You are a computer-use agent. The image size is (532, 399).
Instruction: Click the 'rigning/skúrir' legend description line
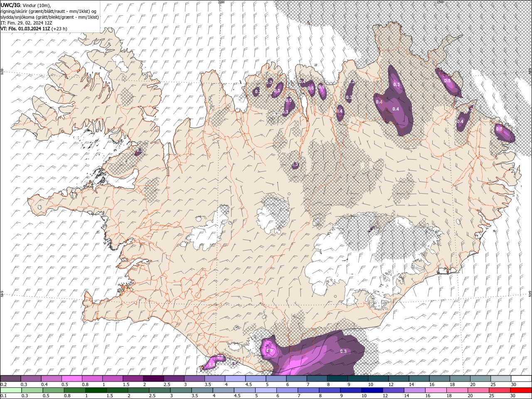pyautogui.click(x=49, y=11)
